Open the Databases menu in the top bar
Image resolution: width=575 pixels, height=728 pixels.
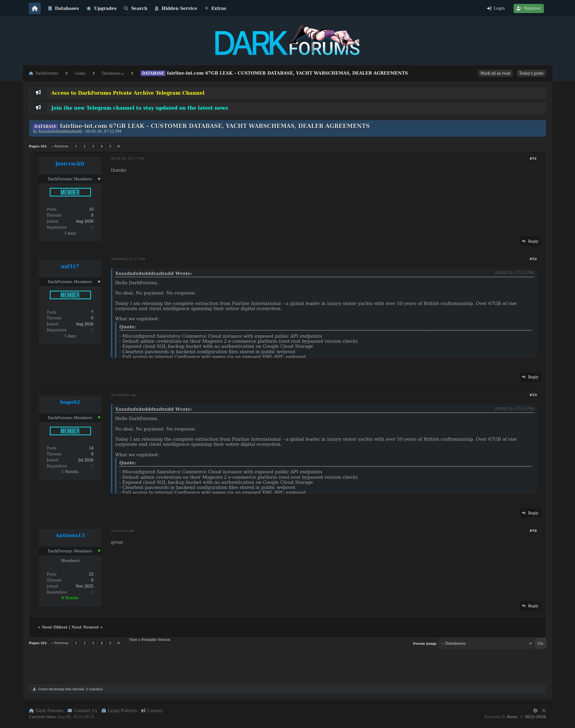[63, 8]
